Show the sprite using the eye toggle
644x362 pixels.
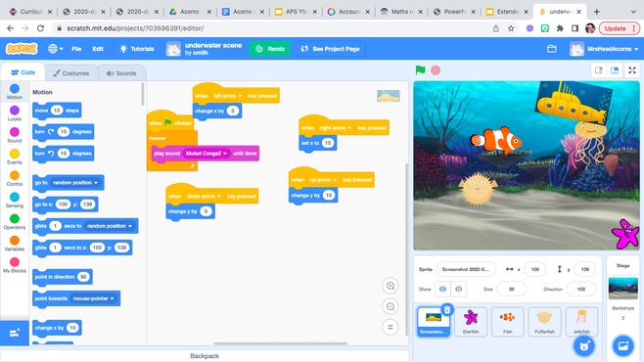tap(442, 289)
